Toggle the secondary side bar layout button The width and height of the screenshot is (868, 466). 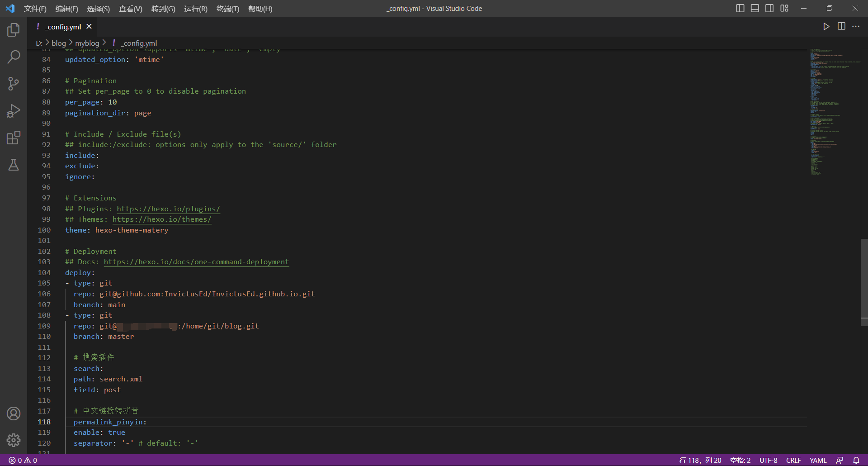click(769, 9)
